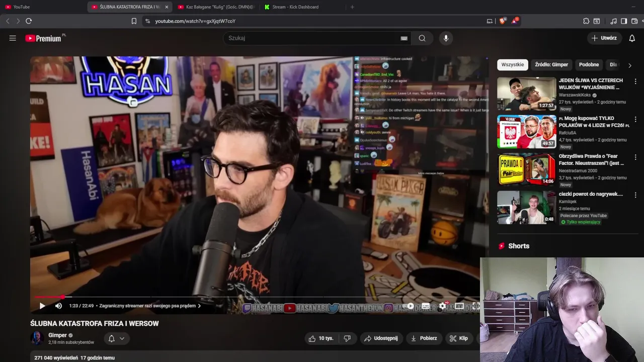The width and height of the screenshot is (644, 362).
Task: Open the cast/install screen icon in address bar
Action: tap(490, 21)
